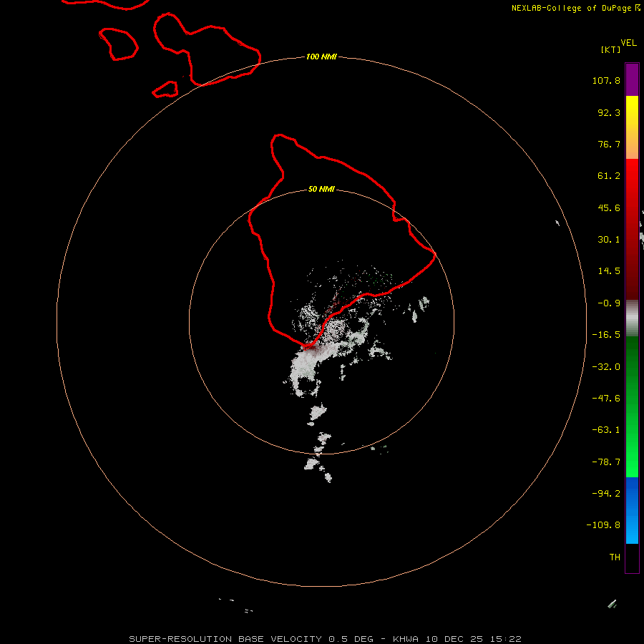Click the -16.5 scale value
This screenshot has width=644, height=644.
click(x=606, y=335)
